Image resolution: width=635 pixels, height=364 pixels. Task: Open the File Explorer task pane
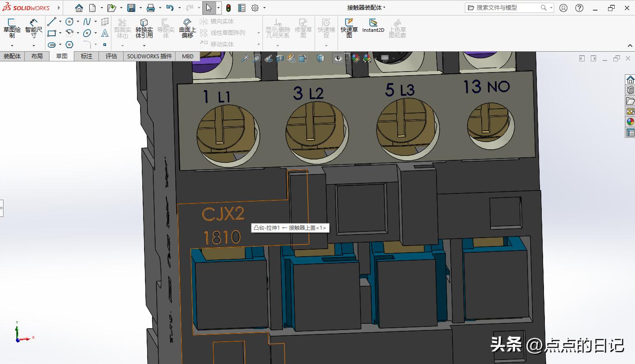630,101
